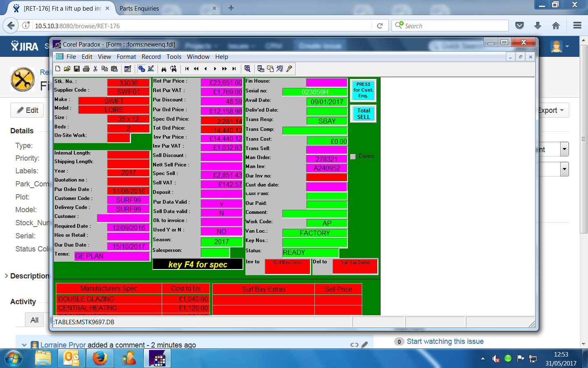The width and height of the screenshot is (588, 368).
Task: Click the Firefox back arrow button
Action: [x=11, y=25]
